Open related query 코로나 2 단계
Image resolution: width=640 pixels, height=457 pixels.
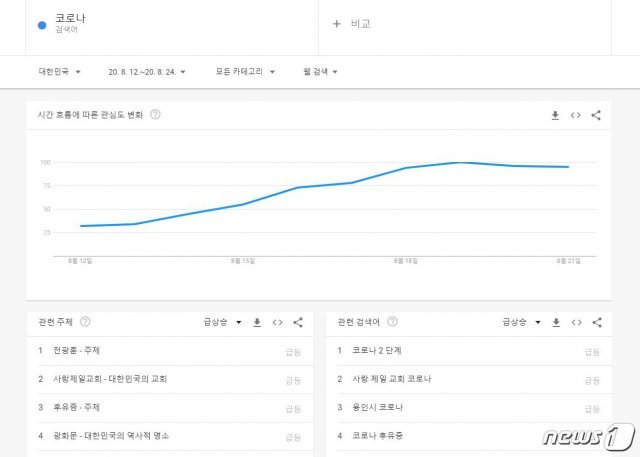tap(377, 351)
